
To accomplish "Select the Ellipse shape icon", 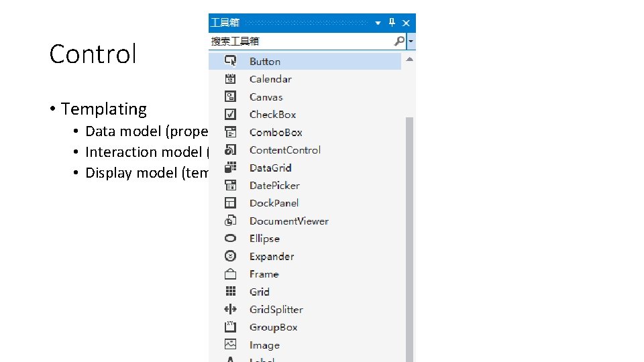I will 230,239.
